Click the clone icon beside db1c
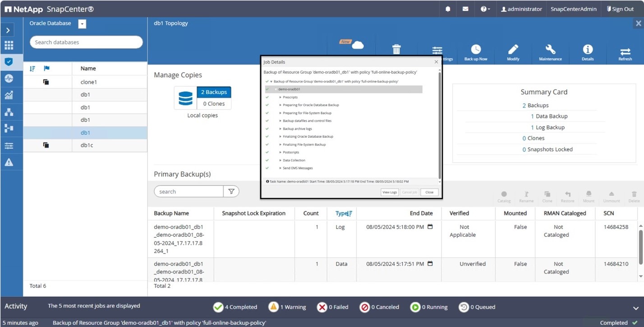The width and height of the screenshot is (644, 327). 46,145
